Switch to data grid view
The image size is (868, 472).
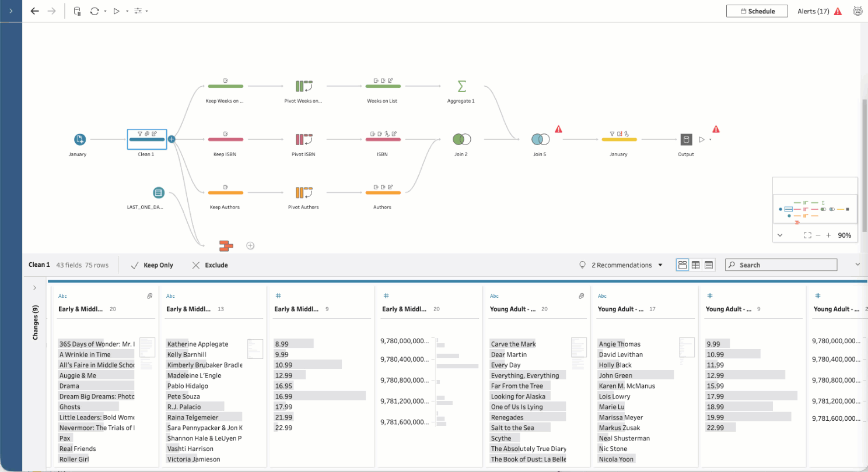point(695,265)
